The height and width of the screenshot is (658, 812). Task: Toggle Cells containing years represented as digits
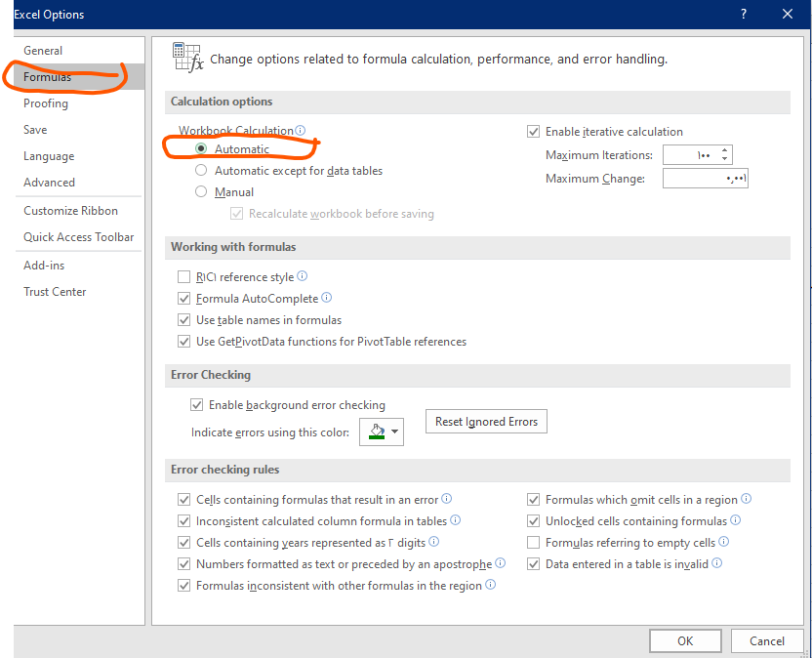pyautogui.click(x=183, y=543)
